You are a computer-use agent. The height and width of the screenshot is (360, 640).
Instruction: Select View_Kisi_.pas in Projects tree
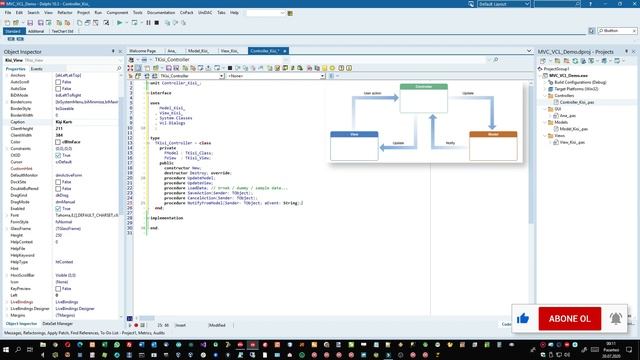point(572,142)
